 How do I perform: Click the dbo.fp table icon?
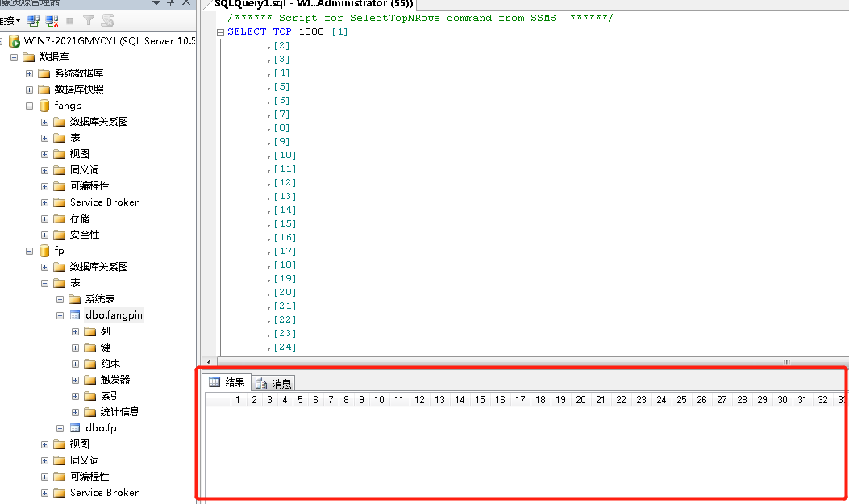75,427
